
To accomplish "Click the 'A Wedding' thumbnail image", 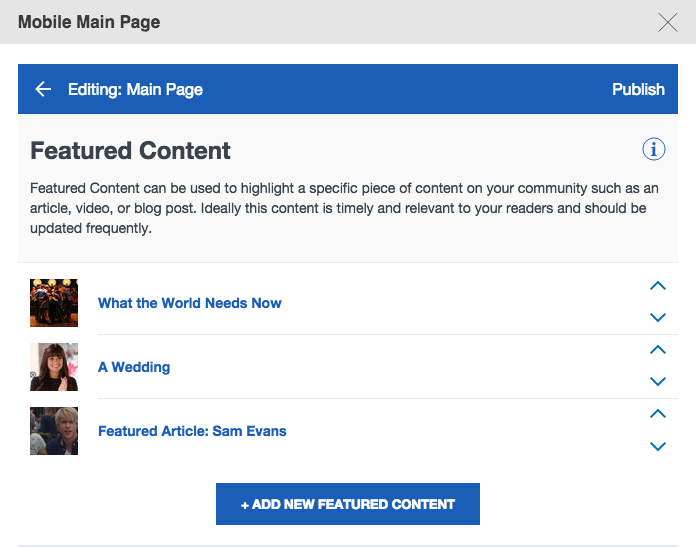I will pyautogui.click(x=54, y=367).
